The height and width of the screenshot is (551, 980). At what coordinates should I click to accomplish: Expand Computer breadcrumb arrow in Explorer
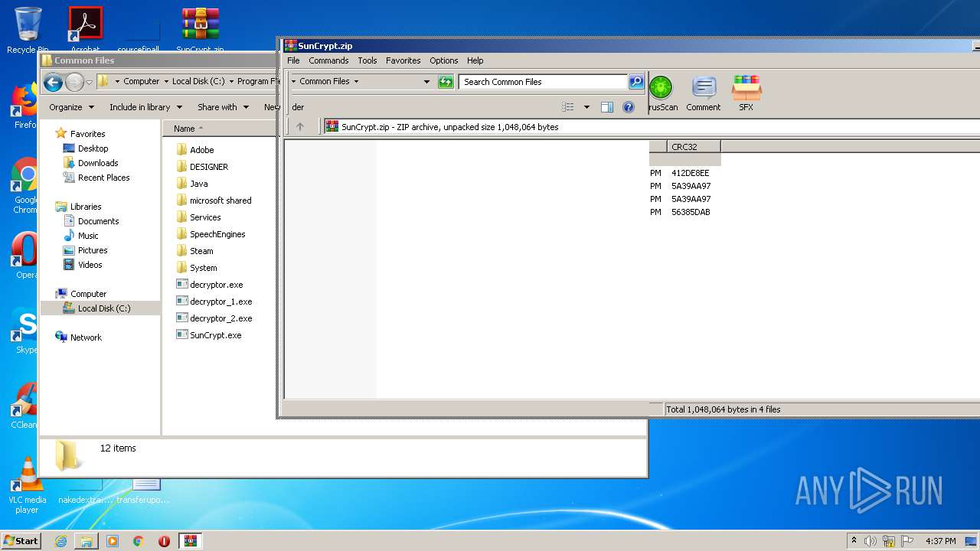tap(165, 81)
